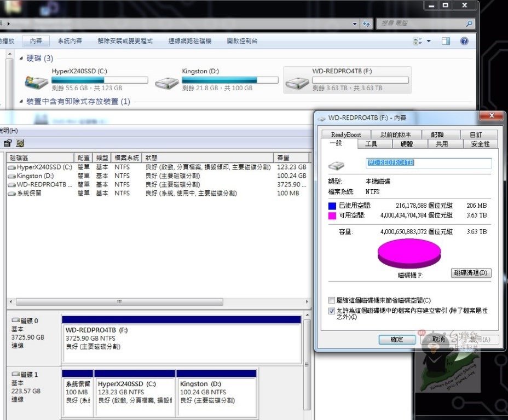
Task: Select the 系統保留 100 MB partition on Disk 1
Action: [77, 393]
